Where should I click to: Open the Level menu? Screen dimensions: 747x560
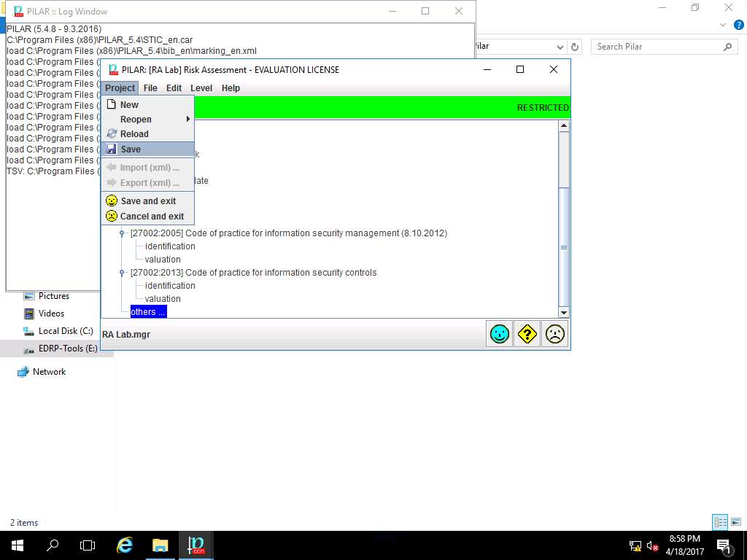pyautogui.click(x=201, y=88)
